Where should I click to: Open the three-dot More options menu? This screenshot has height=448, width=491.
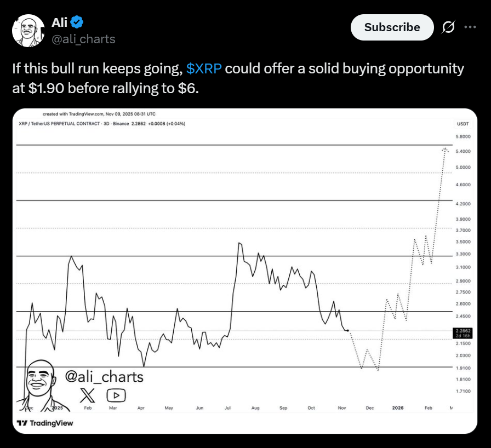click(x=470, y=27)
